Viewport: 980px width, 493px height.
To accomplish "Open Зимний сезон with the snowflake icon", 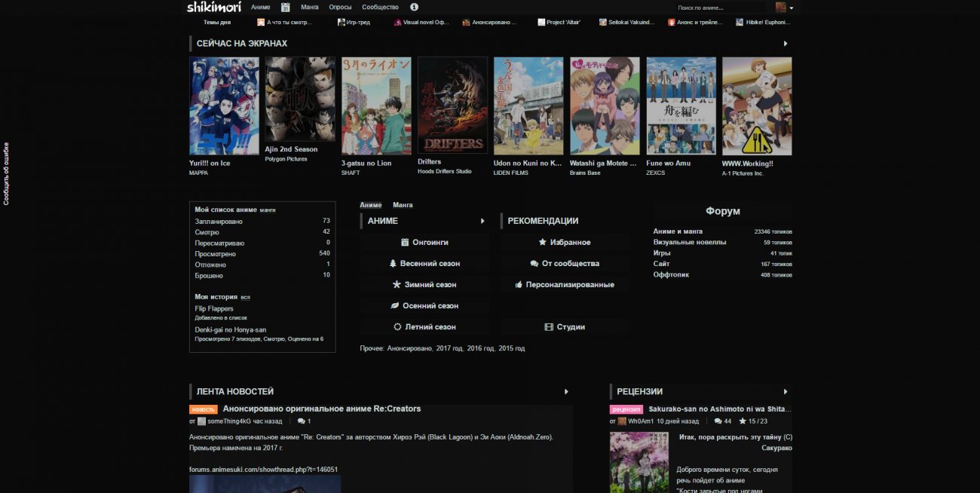I will [x=424, y=285].
